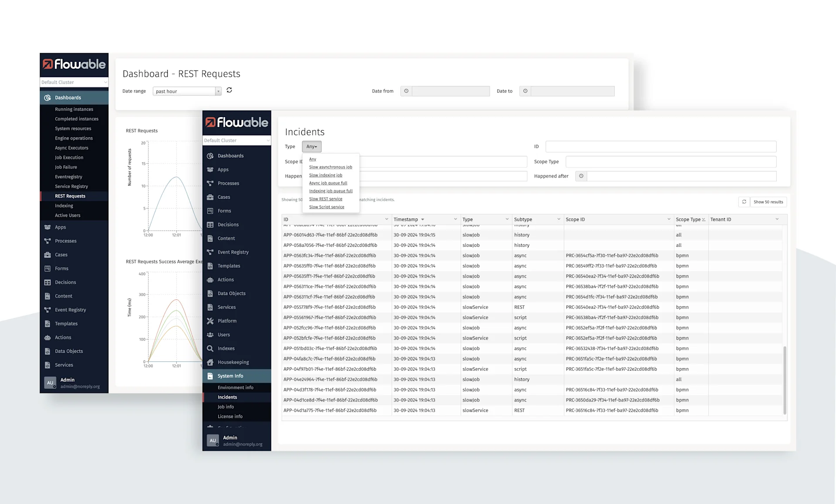Open the Scope ID column header menu arrow
Viewport: 836px width, 504px height.
[668, 219]
